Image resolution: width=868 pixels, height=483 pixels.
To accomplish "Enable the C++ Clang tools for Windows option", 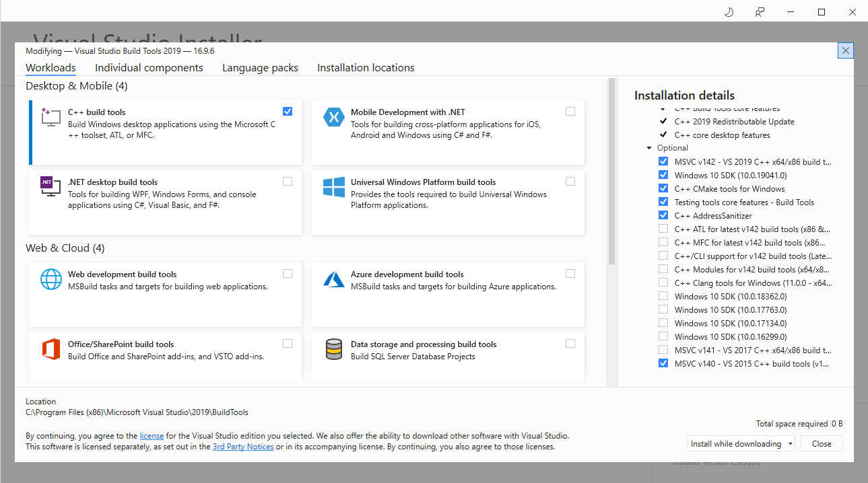I will (x=663, y=283).
